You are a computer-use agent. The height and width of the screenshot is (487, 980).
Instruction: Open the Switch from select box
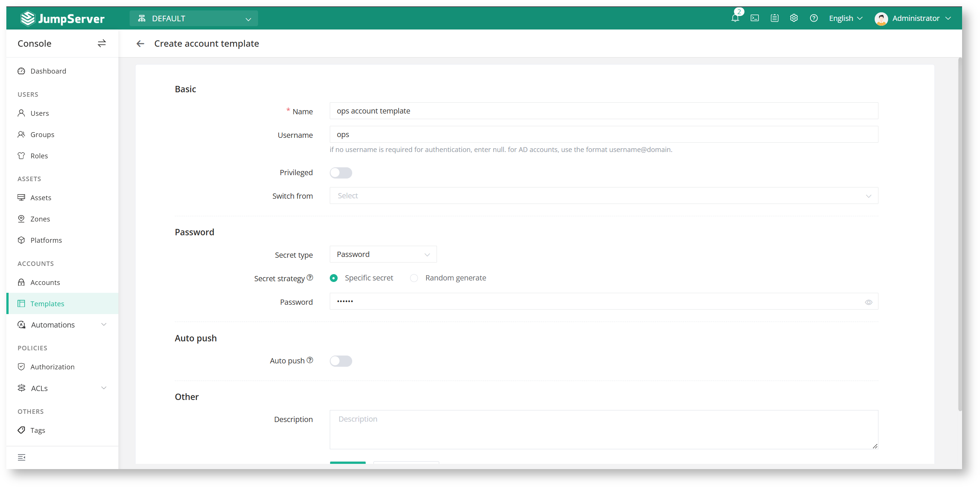604,196
